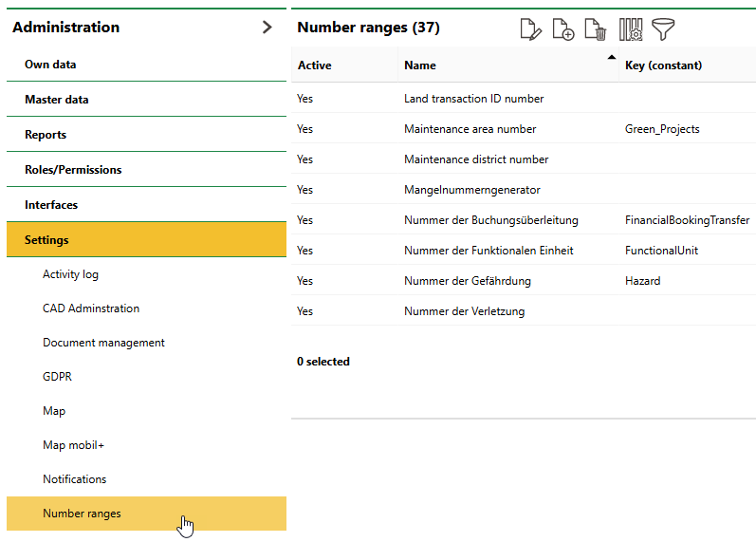Open CAD Adminstration settings
The height and width of the screenshot is (542, 756).
coord(91,308)
